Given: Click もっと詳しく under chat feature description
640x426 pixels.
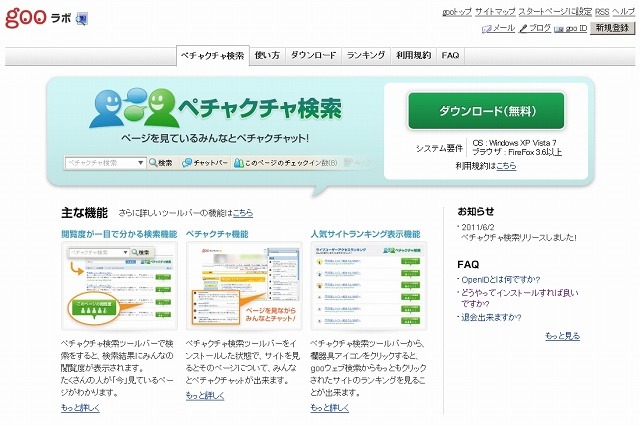Looking at the screenshot, I should pyautogui.click(x=205, y=395).
